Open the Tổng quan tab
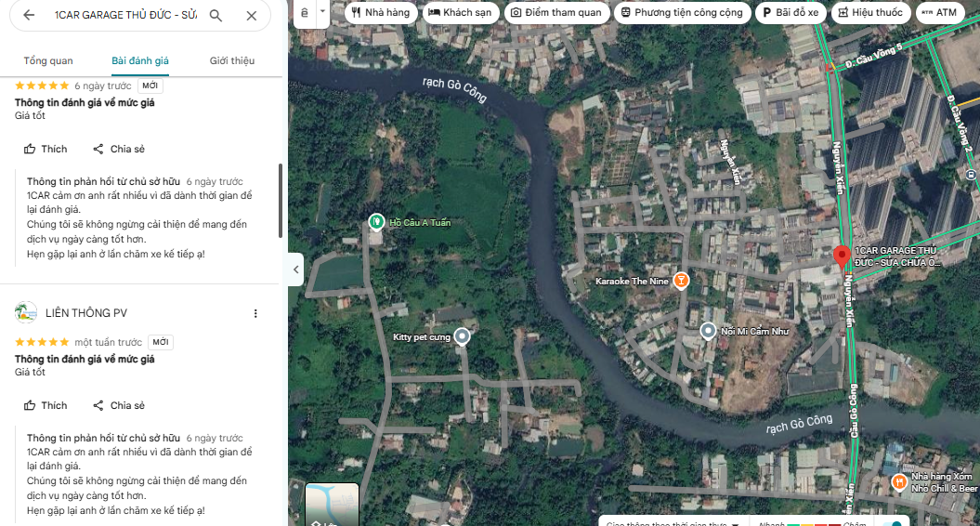The image size is (980, 526). 48,60
